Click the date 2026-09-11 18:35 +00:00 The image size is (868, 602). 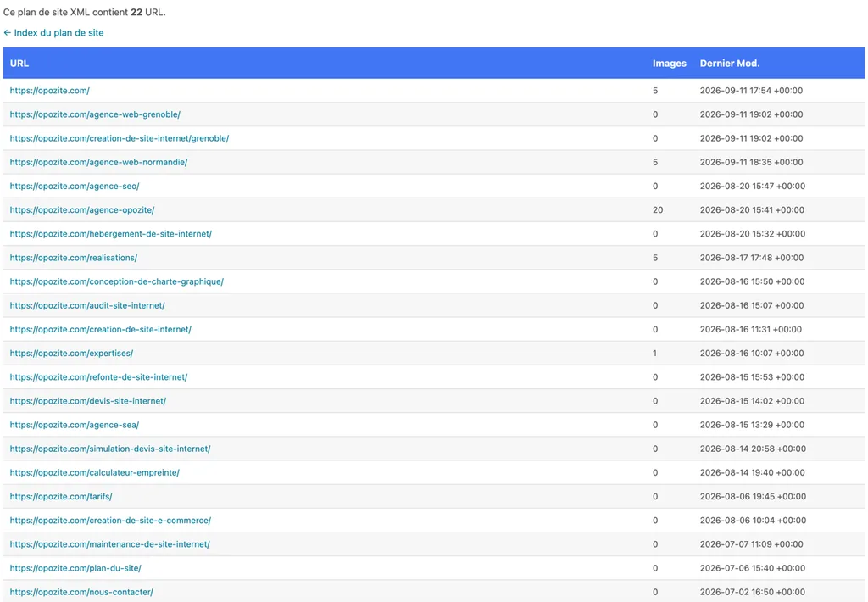[751, 162]
